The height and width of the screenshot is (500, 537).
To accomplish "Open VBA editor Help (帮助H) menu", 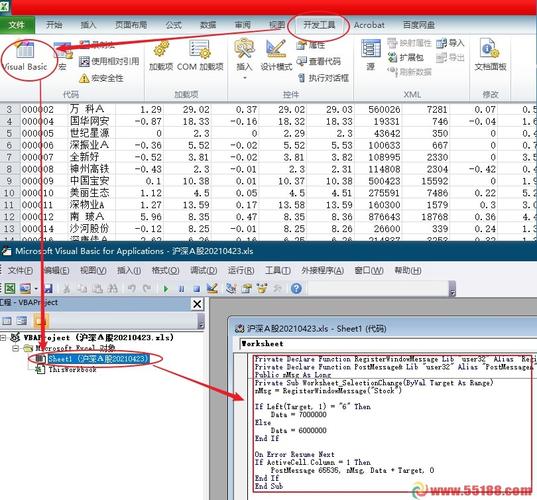I will (408, 271).
